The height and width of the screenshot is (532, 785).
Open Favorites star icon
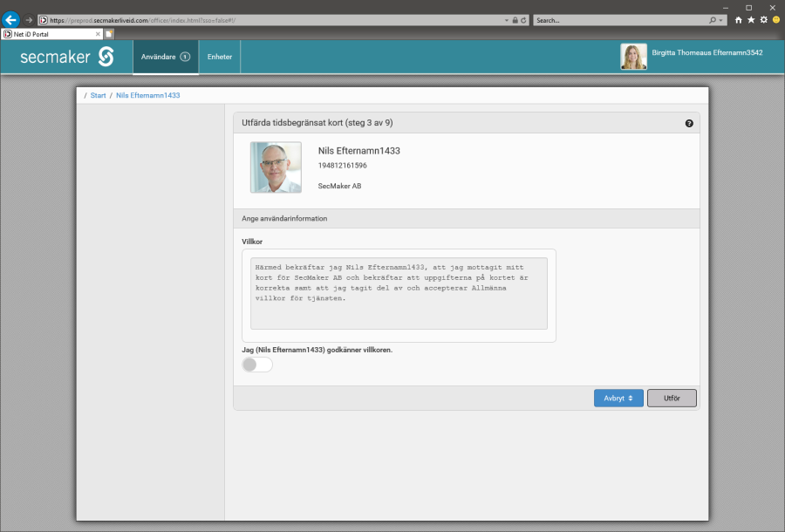(x=751, y=20)
